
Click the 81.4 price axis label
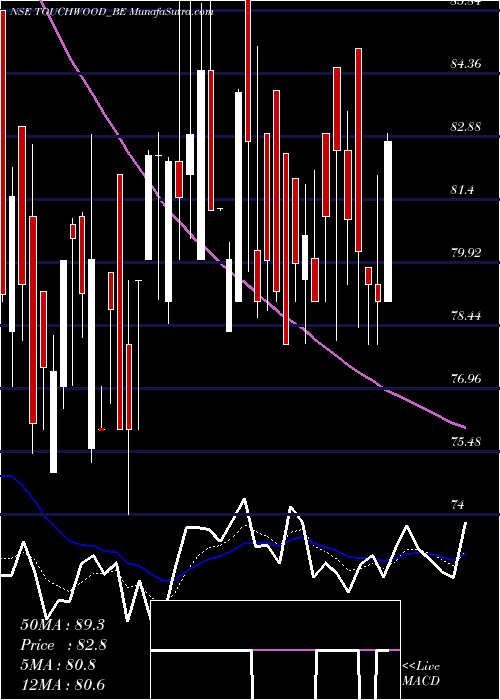462,190
